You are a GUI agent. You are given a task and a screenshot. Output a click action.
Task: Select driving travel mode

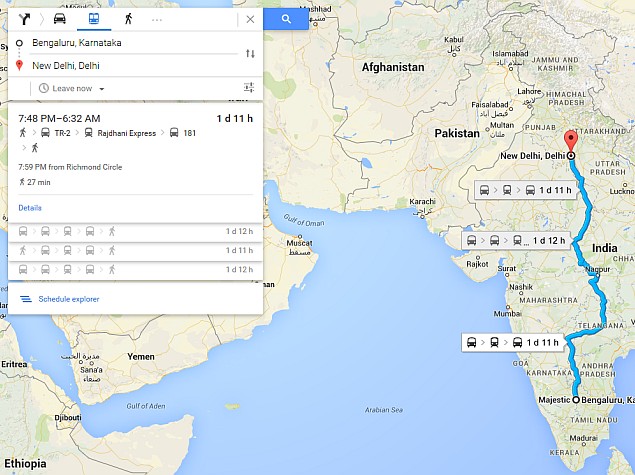pos(60,19)
